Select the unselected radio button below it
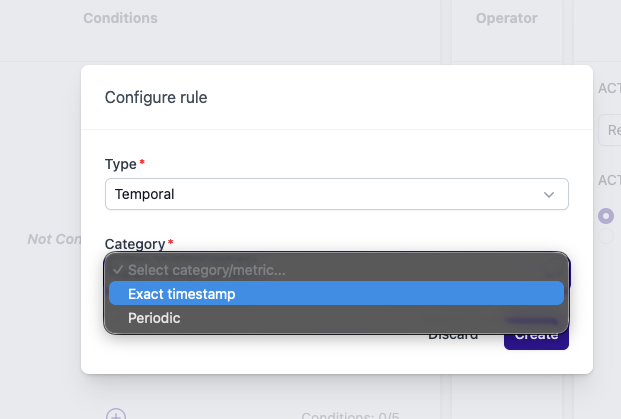The height and width of the screenshot is (419, 621). (x=606, y=236)
